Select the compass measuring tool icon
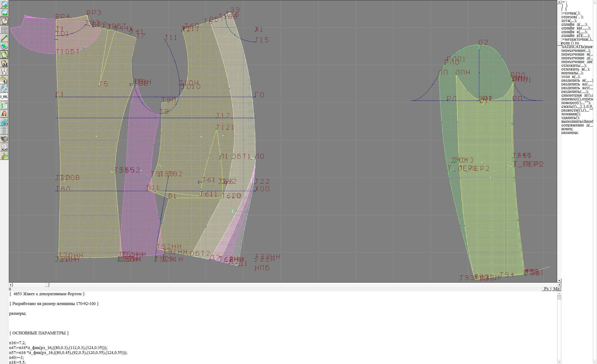The width and height of the screenshot is (597, 364). tap(4, 72)
